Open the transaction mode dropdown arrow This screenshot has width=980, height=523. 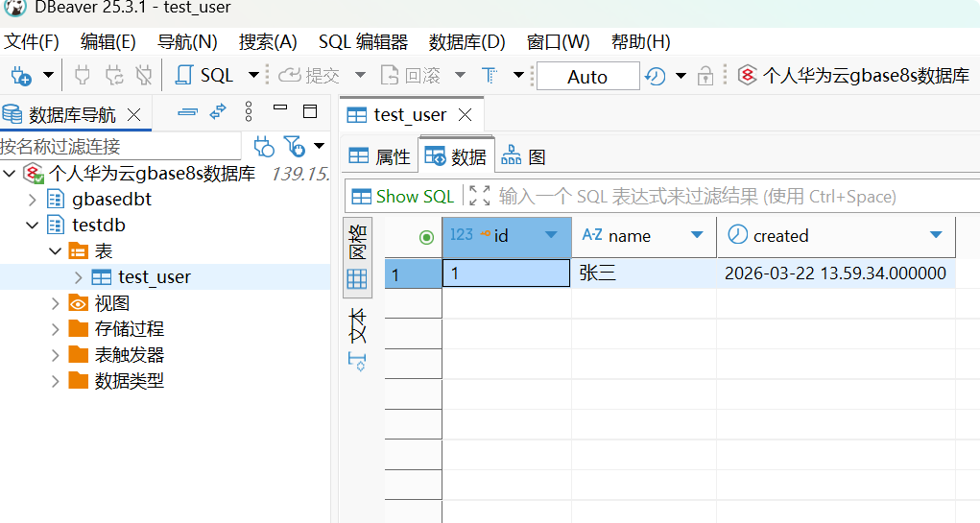click(518, 76)
